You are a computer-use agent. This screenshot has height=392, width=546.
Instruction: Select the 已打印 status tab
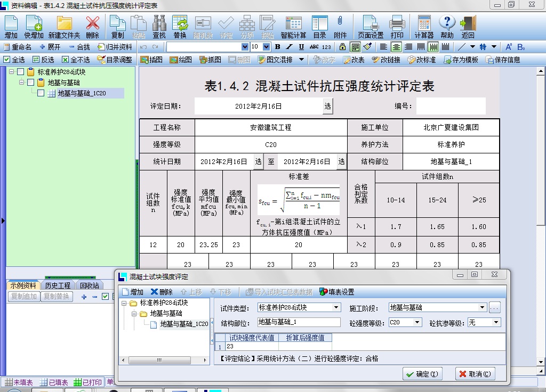pyautogui.click(x=88, y=382)
